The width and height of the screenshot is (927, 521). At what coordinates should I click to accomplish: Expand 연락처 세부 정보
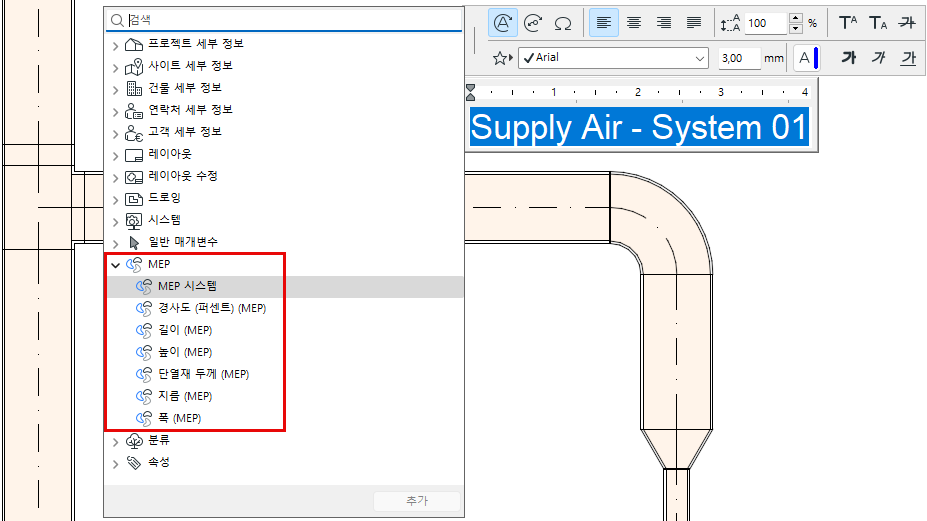[x=115, y=111]
